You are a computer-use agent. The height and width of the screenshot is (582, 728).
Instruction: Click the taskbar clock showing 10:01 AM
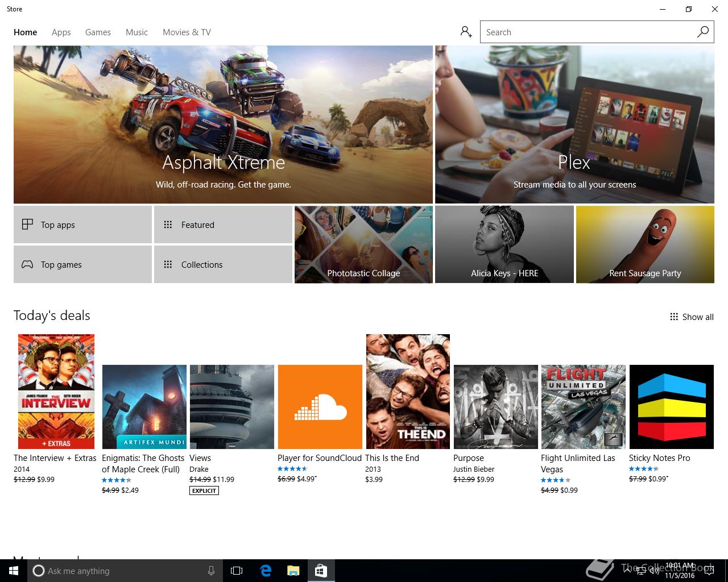[680, 571]
